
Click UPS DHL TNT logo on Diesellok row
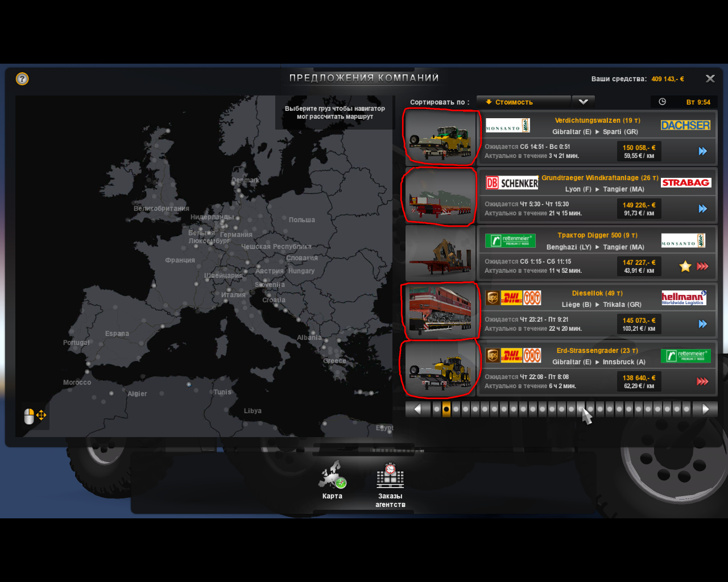[513, 298]
